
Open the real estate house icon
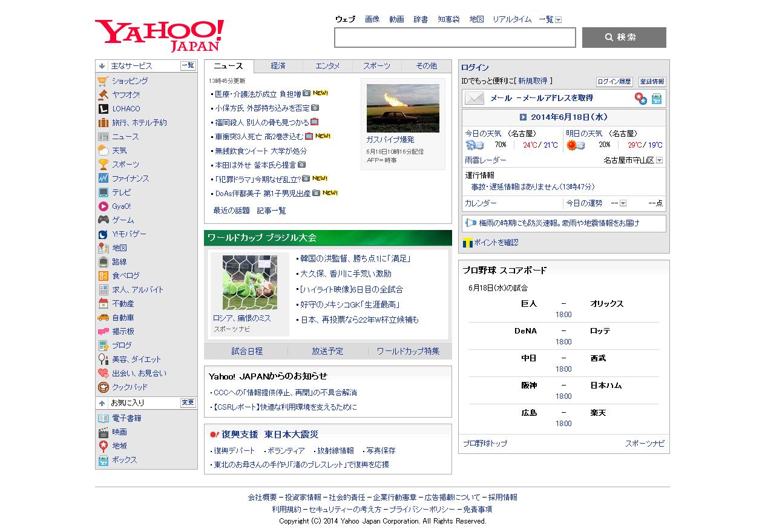[x=103, y=304]
